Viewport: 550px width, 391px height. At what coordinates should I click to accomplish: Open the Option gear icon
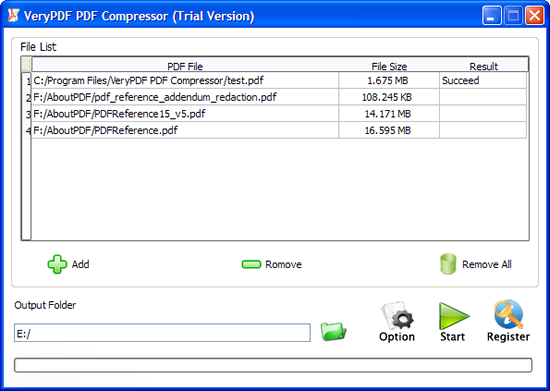click(397, 315)
